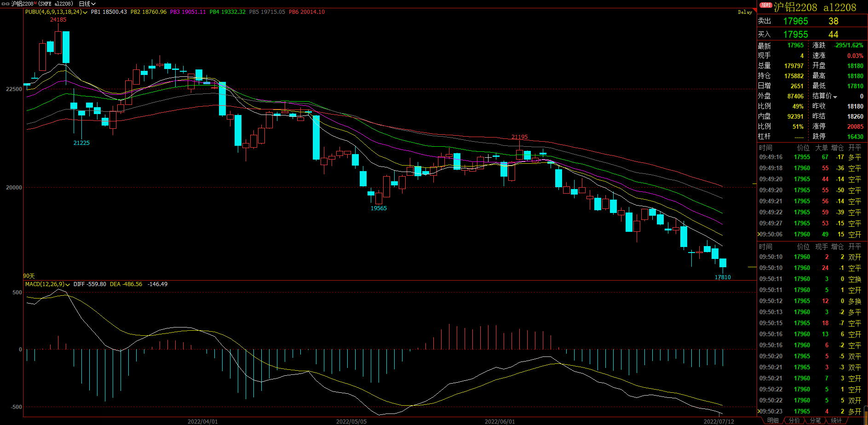This screenshot has height=425, width=868.
Task: Click the yellow arrow marker at 09:50:06
Action: (x=759, y=235)
